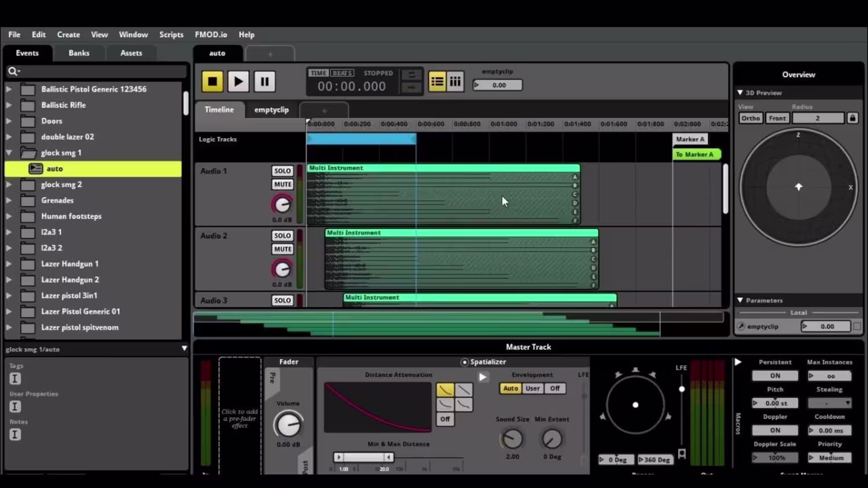Expand the Ballistic Rifle folder

(9, 105)
